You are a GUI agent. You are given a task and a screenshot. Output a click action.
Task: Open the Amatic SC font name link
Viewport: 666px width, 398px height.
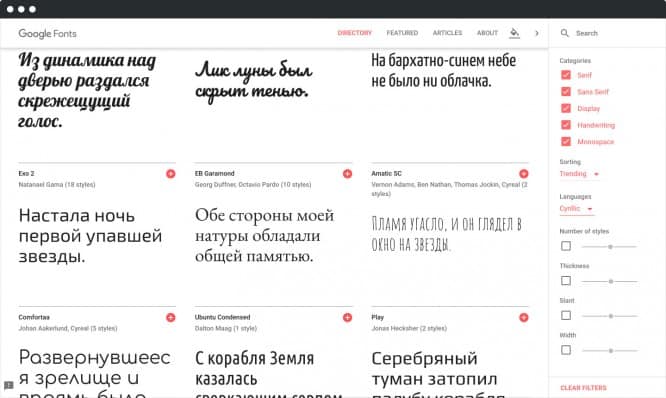pos(387,173)
